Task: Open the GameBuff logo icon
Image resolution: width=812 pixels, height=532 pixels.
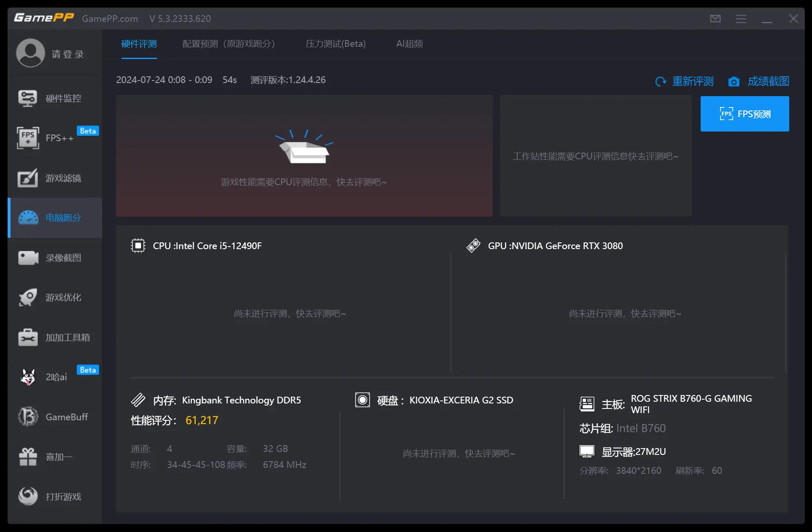Action: pos(28,416)
